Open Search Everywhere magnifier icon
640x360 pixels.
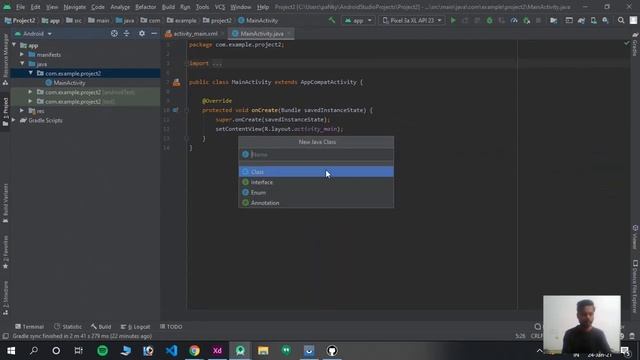[x=621, y=20]
